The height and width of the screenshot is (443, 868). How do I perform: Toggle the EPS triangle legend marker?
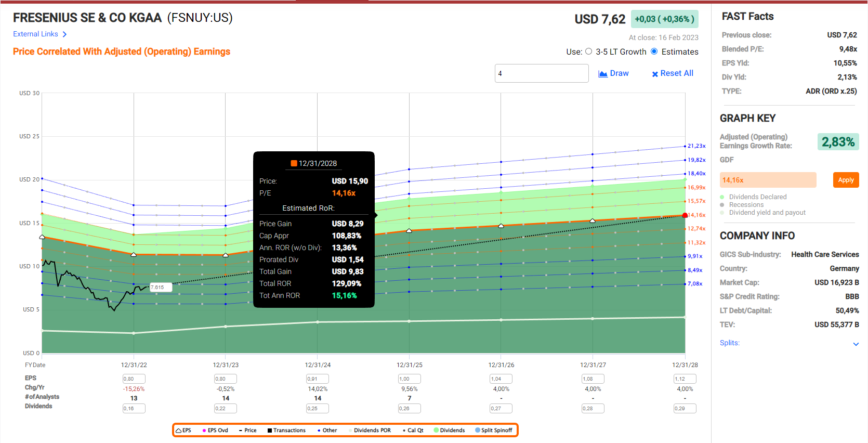[x=179, y=431]
